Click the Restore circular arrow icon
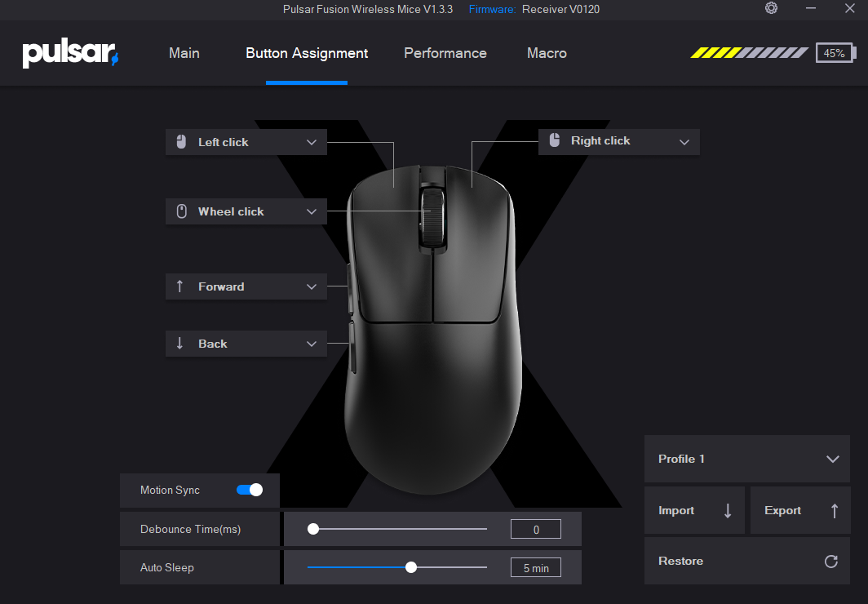Viewport: 868px width, 604px height. click(x=831, y=561)
